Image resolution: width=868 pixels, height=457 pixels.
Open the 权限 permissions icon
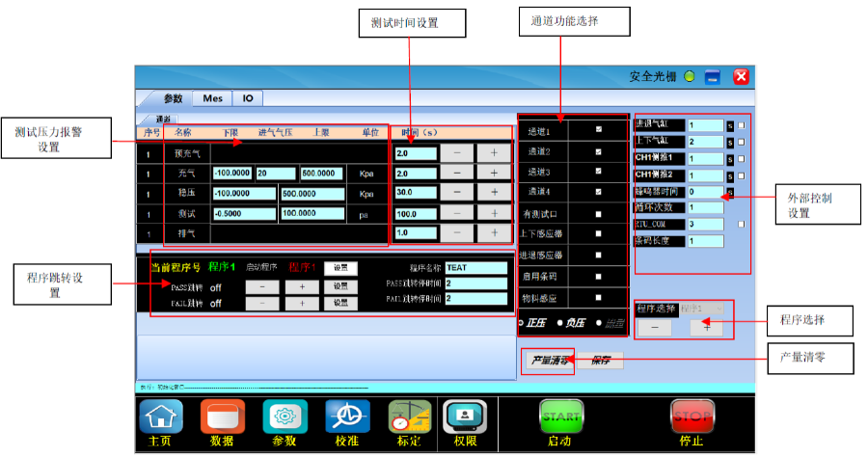click(x=466, y=417)
